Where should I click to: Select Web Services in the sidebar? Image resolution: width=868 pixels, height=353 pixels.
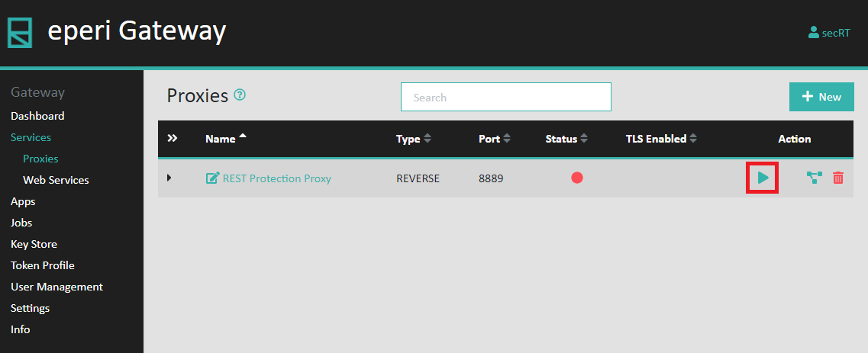pos(56,180)
